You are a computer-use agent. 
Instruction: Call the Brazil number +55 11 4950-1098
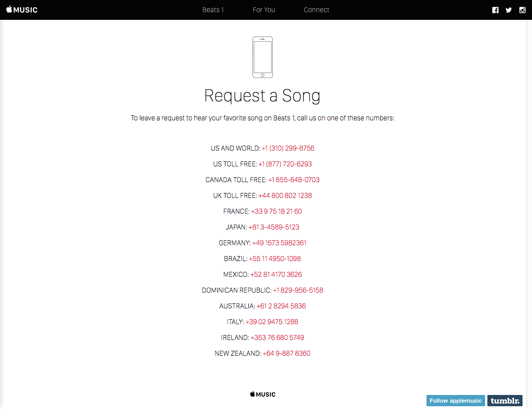click(275, 259)
